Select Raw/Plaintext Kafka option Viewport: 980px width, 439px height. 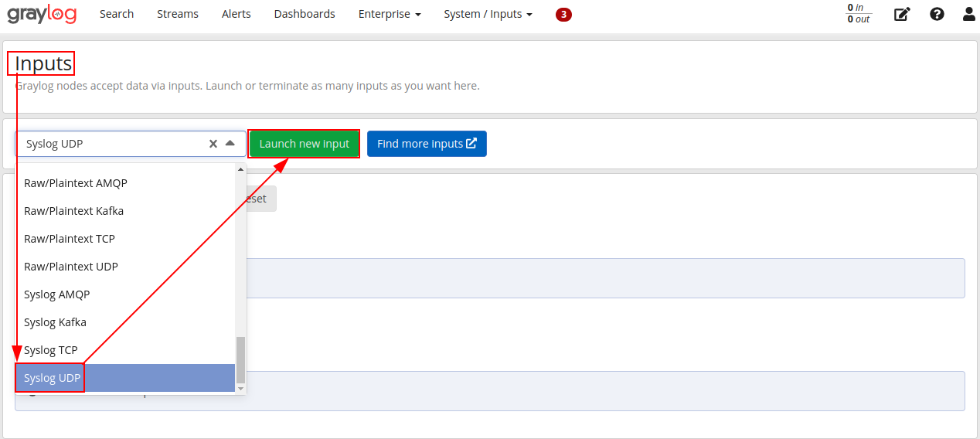tap(125, 211)
